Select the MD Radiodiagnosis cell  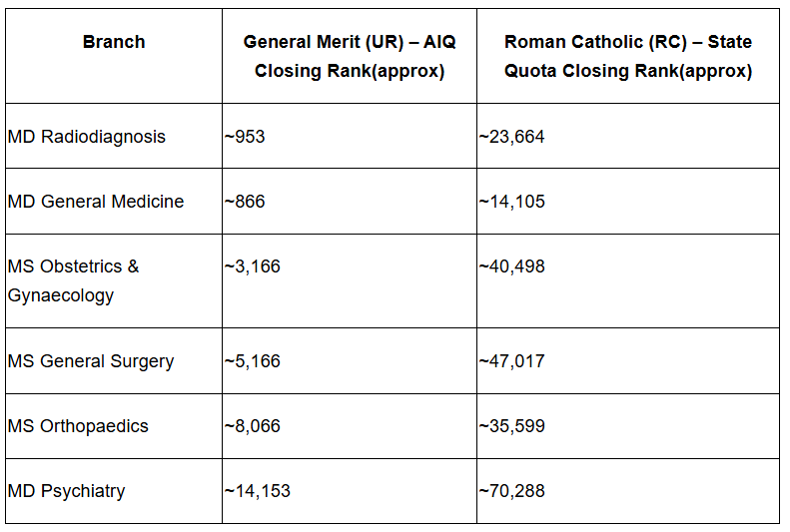pyautogui.click(x=87, y=137)
